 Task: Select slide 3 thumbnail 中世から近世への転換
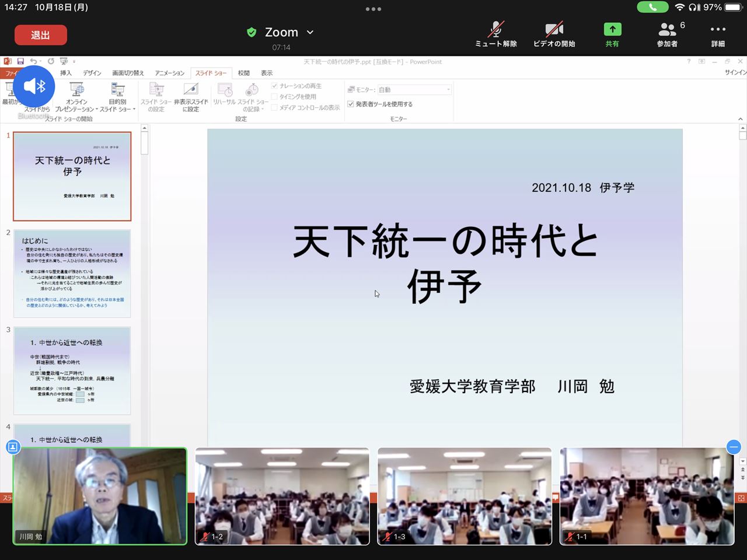[x=72, y=371]
